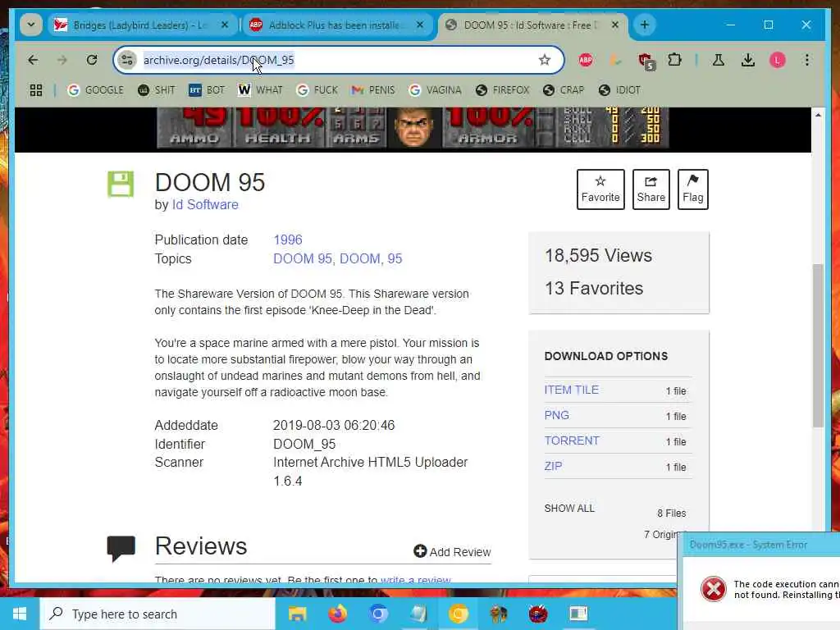This screenshot has height=630, width=840.
Task: Click the 1996 publication date link
Action: pos(288,240)
